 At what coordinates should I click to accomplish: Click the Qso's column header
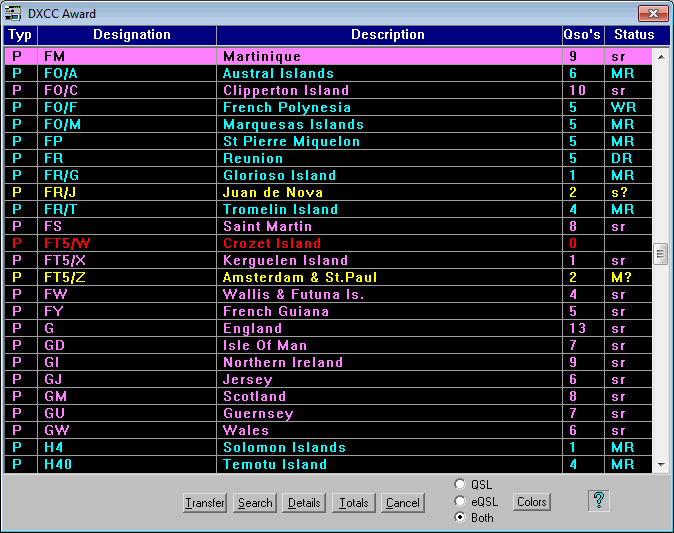click(582, 35)
